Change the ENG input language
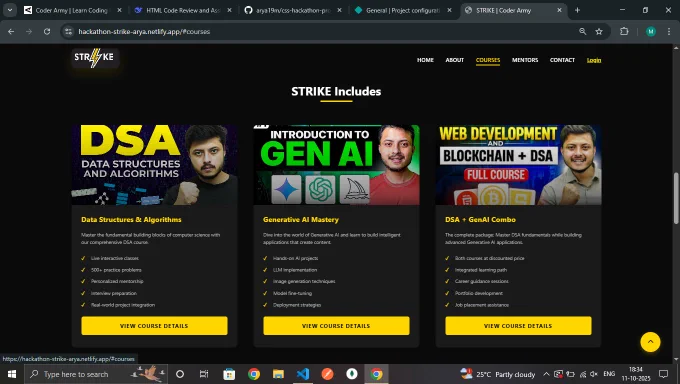 click(x=609, y=374)
